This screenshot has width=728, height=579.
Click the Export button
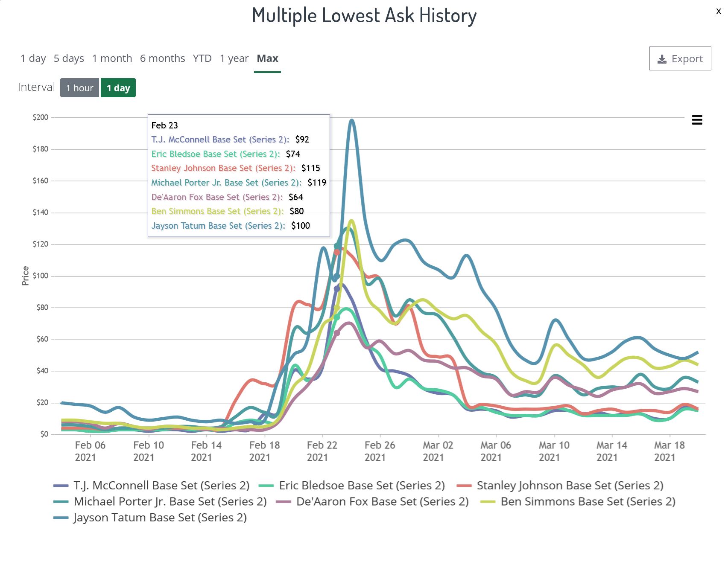pyautogui.click(x=680, y=58)
